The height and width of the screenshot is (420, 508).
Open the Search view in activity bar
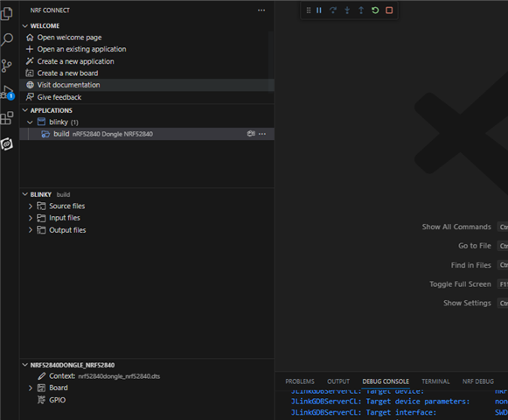pos(7,39)
